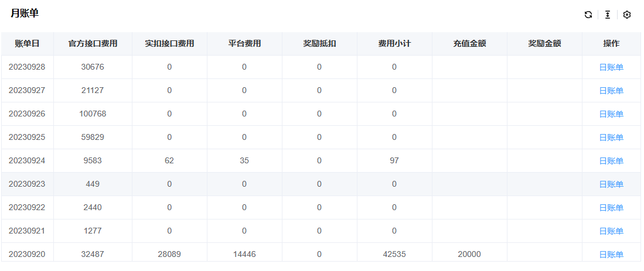Open daily bill link for 20230920
Viewport: 644px width, 271px height.
coord(611,255)
